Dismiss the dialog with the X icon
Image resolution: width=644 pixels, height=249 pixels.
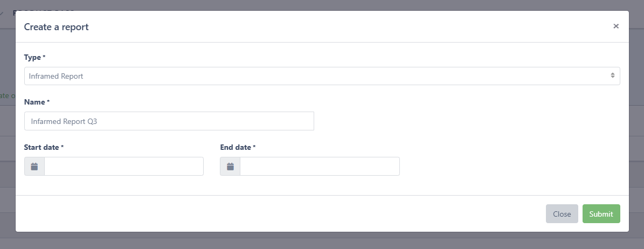(x=616, y=26)
